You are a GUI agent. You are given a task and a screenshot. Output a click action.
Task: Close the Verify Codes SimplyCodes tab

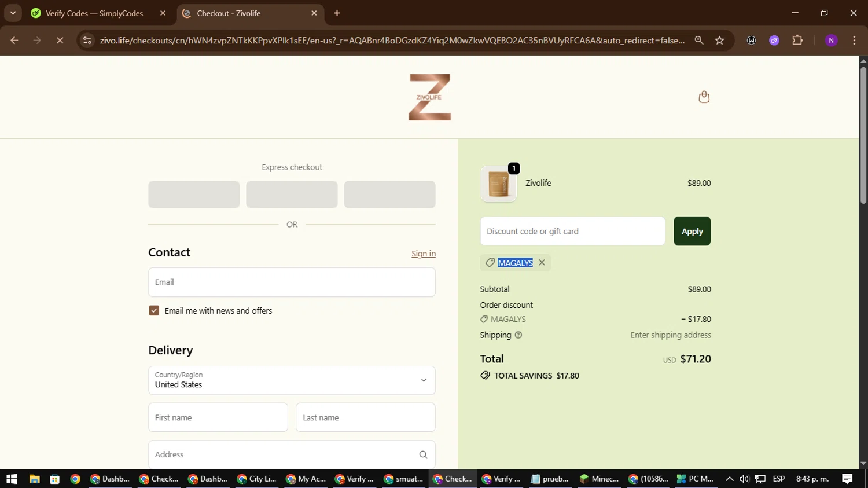(x=163, y=13)
